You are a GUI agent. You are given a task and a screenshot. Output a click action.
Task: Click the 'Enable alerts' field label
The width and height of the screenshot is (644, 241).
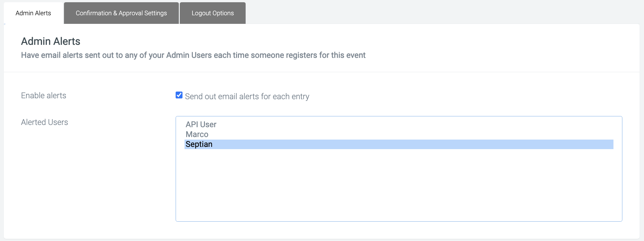tap(44, 95)
